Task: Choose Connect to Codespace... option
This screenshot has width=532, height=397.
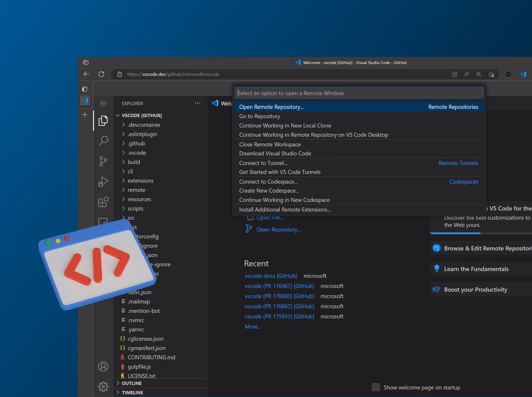Action: click(x=359, y=182)
